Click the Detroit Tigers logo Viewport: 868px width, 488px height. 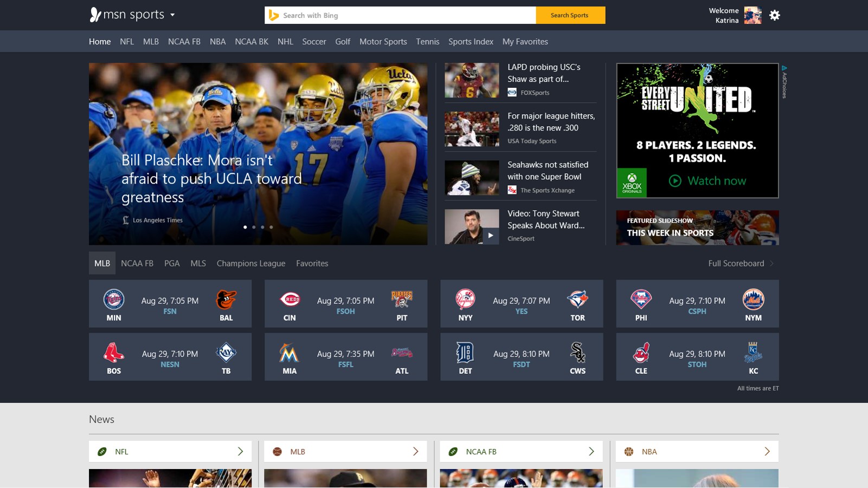(x=465, y=353)
